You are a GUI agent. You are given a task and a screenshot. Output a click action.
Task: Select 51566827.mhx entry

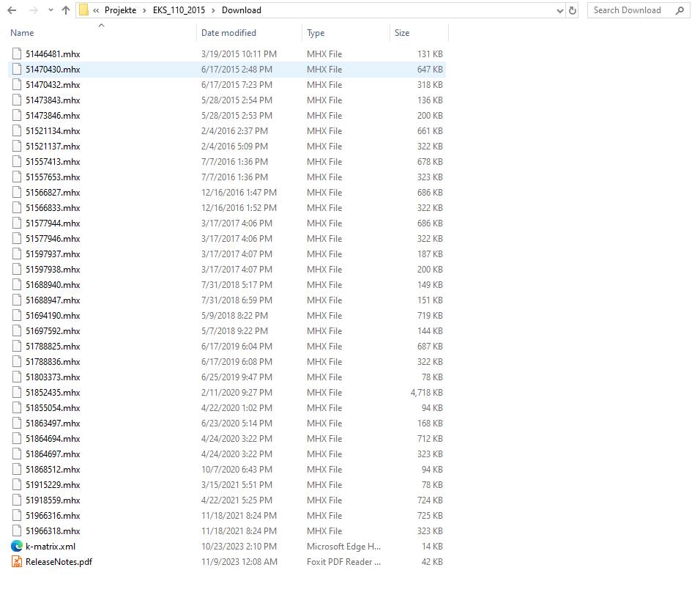click(53, 193)
